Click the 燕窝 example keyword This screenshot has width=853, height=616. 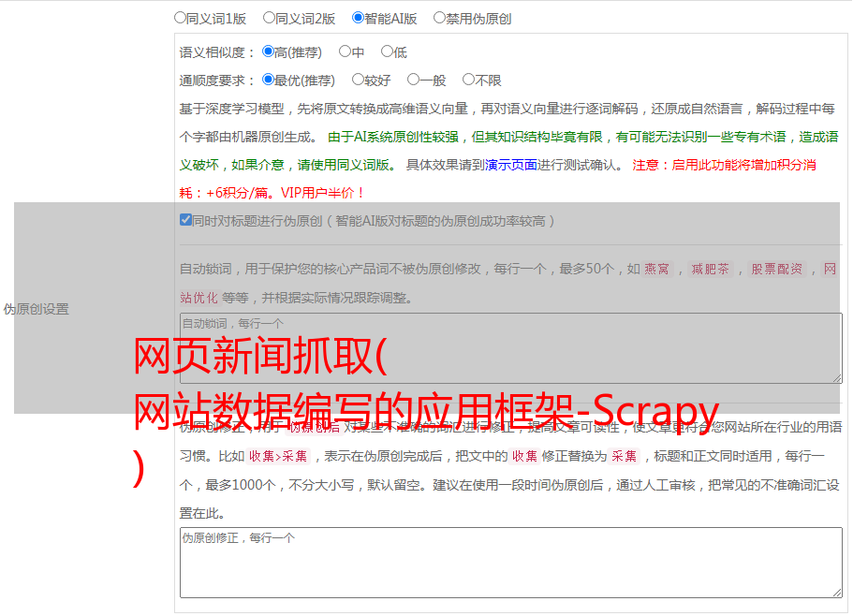(x=656, y=269)
